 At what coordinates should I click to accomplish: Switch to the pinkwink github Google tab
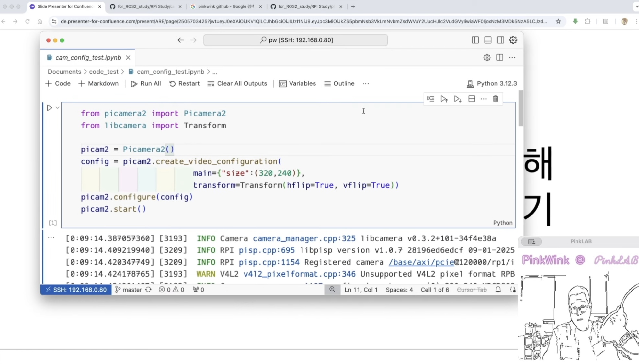click(226, 6)
